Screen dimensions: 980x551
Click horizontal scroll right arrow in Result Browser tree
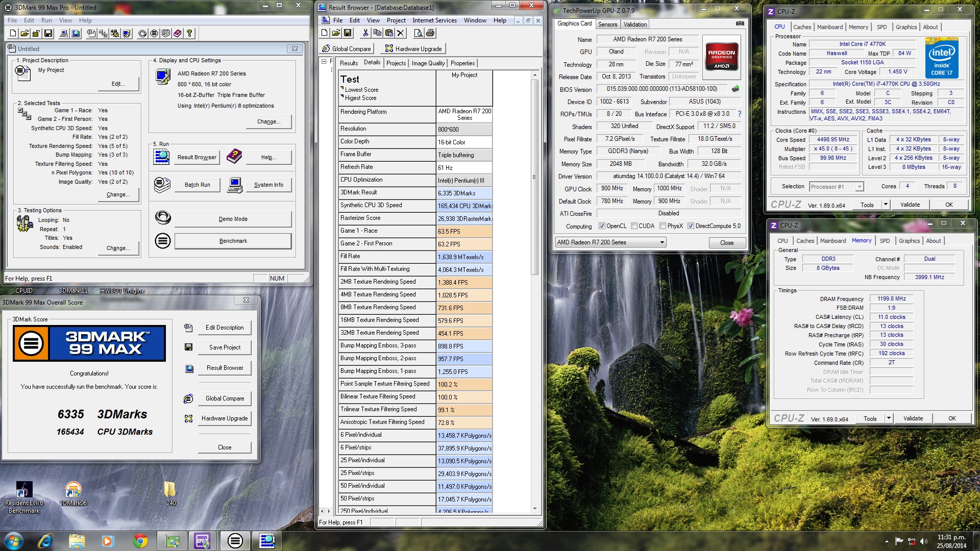pos(329,511)
